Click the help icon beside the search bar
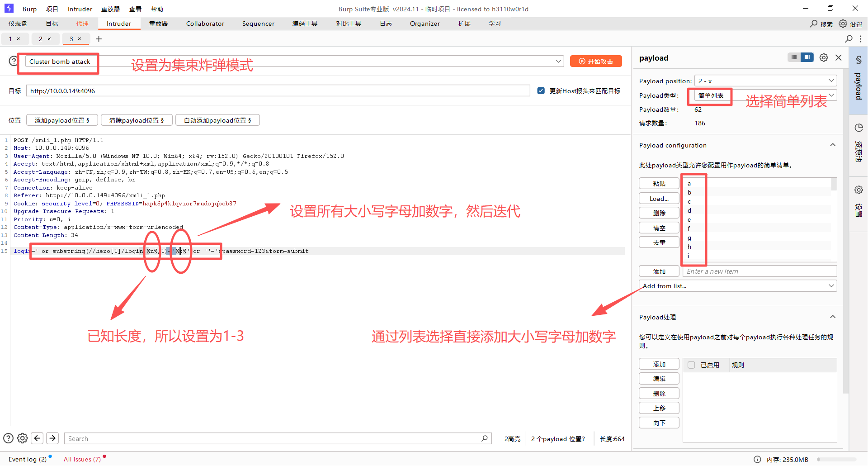The height and width of the screenshot is (466, 868). click(x=8, y=438)
